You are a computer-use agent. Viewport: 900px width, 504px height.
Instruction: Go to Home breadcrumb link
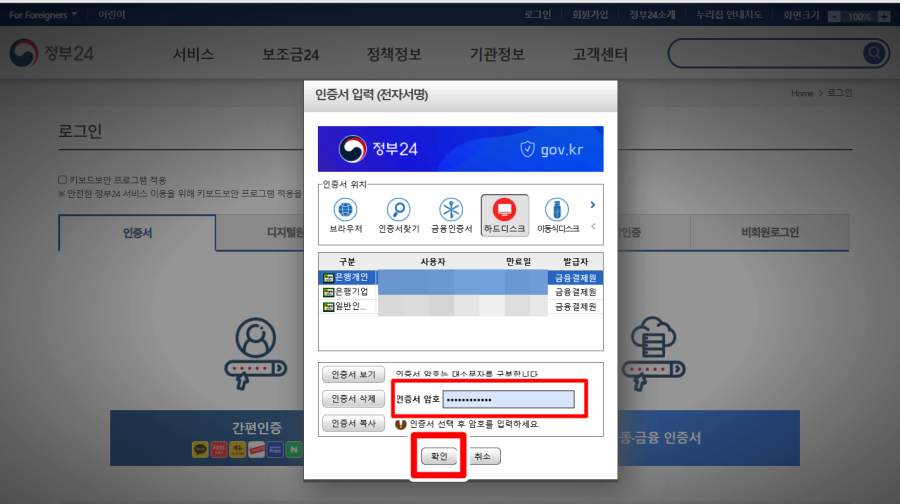(x=802, y=93)
